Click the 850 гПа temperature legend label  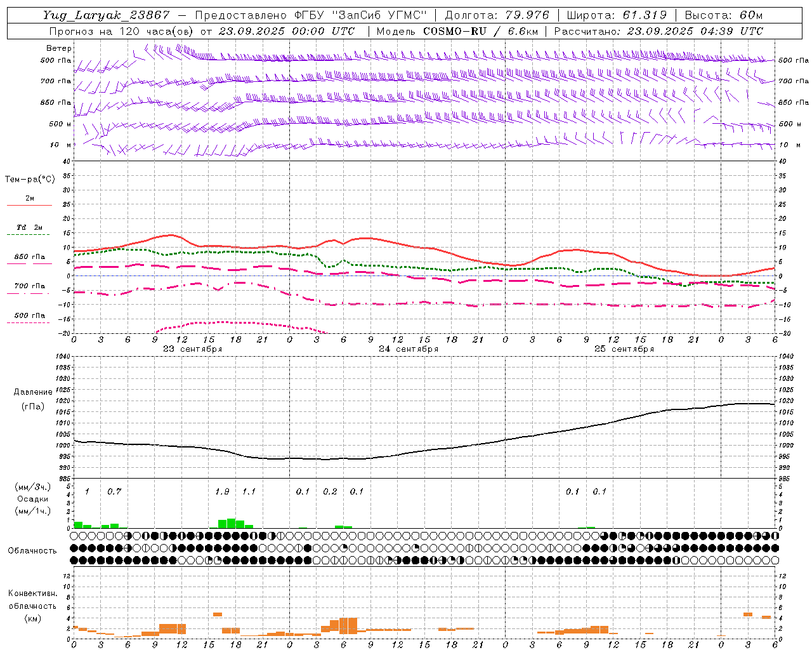[x=30, y=256]
